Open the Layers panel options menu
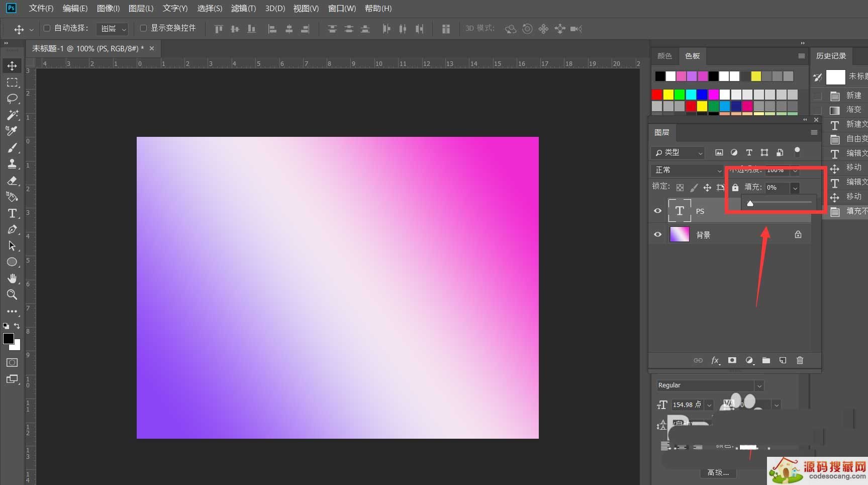Screen dimensions: 868x485 point(814,132)
